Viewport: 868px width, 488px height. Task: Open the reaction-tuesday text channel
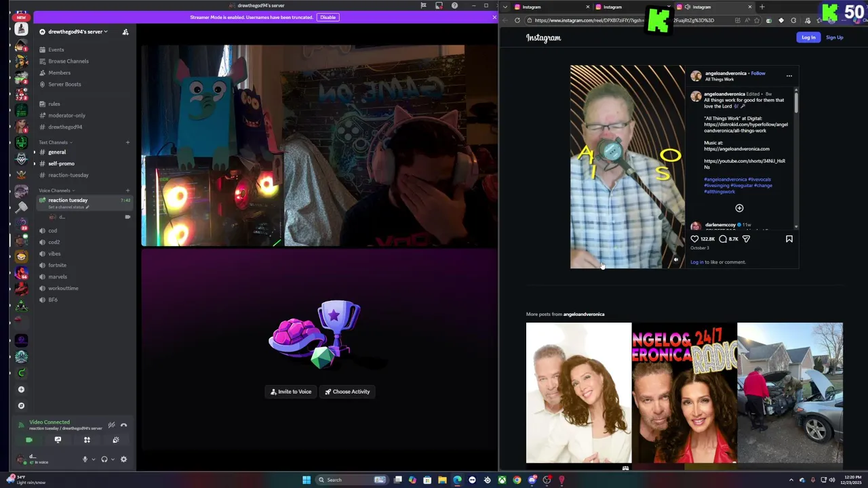pyautogui.click(x=68, y=175)
